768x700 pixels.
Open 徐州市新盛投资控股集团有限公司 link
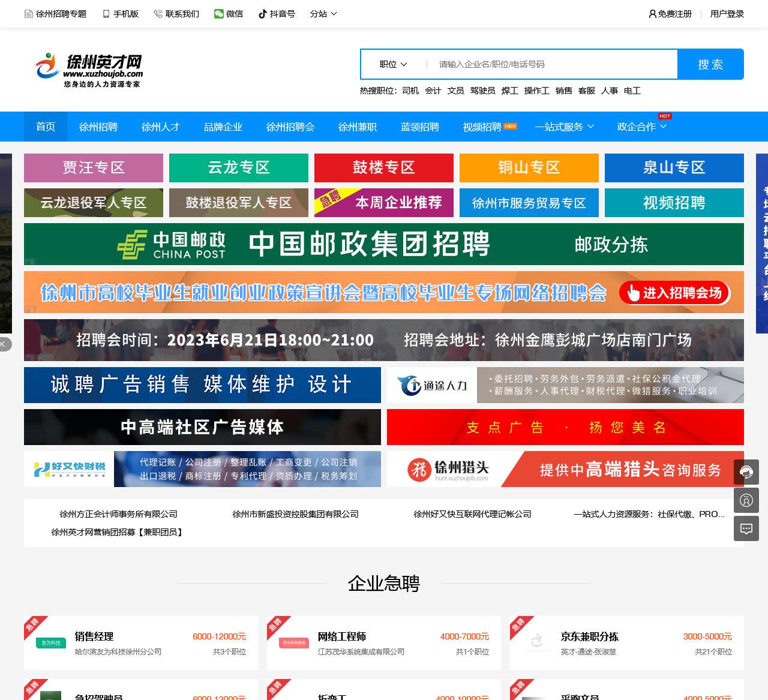(x=295, y=514)
